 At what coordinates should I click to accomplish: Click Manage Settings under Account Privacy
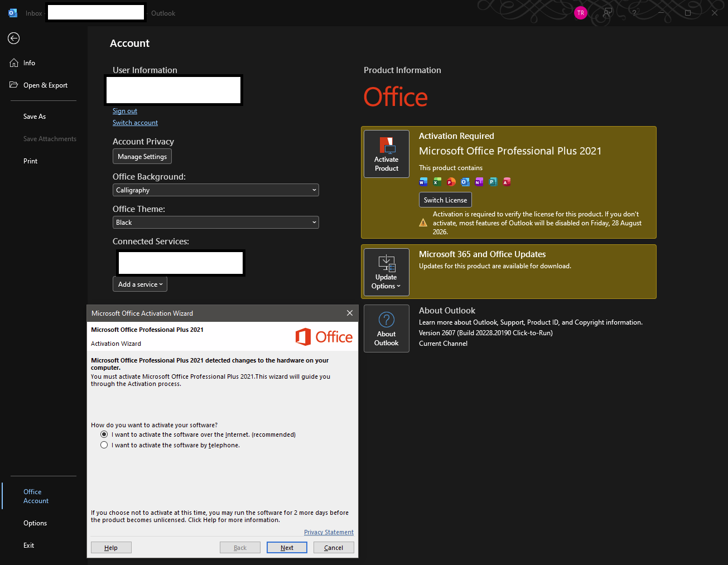tap(142, 157)
